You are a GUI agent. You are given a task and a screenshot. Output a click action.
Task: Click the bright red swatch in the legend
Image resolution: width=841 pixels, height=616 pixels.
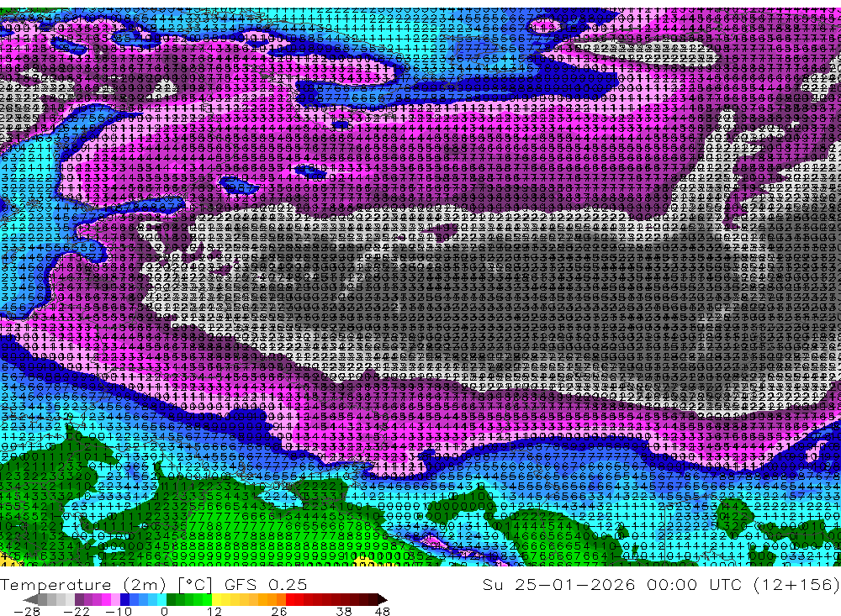coord(290,599)
